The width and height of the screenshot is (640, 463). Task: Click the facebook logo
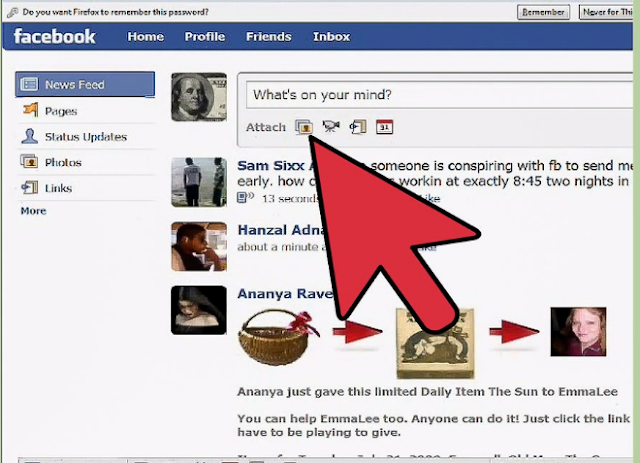point(55,36)
